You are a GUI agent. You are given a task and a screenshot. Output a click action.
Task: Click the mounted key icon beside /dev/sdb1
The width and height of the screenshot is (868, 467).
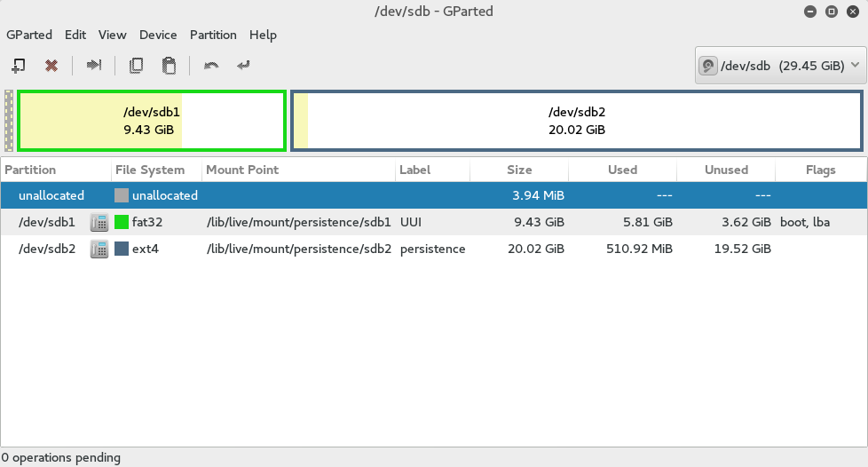(99, 222)
